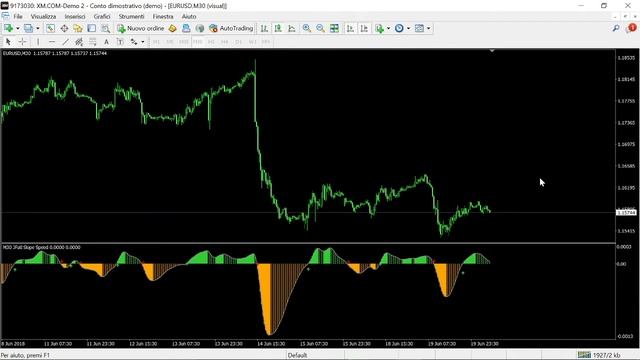Viewport: 640px width, 360px height.
Task: Open a new chart with the toolbar icon
Action: pos(9,28)
